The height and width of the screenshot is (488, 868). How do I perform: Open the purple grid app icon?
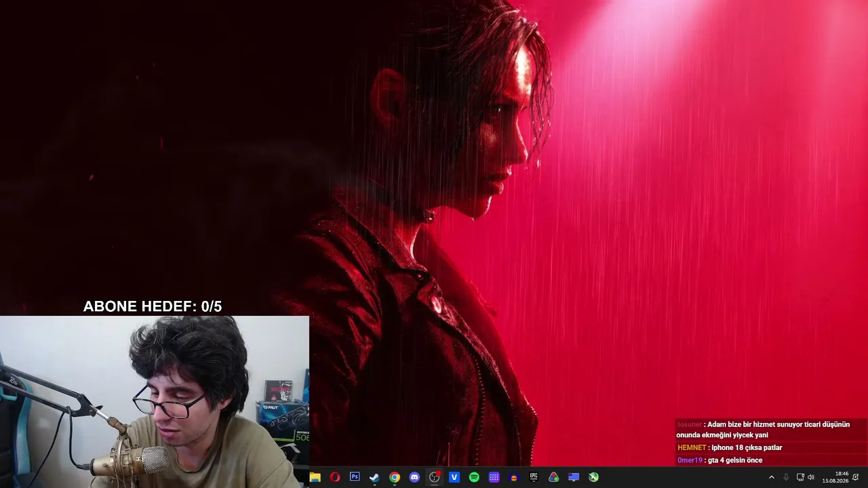pyautogui.click(x=494, y=477)
